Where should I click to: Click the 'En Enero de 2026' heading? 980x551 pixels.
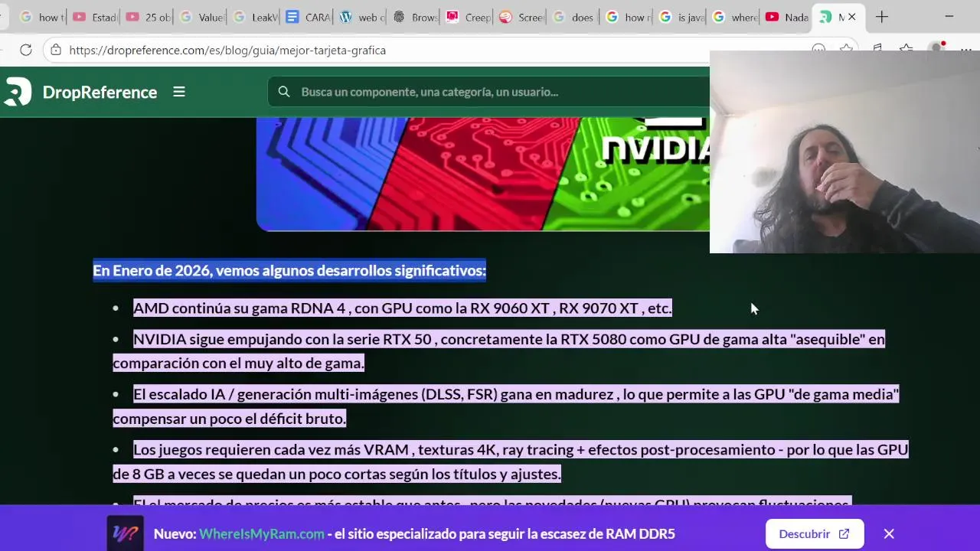(289, 270)
